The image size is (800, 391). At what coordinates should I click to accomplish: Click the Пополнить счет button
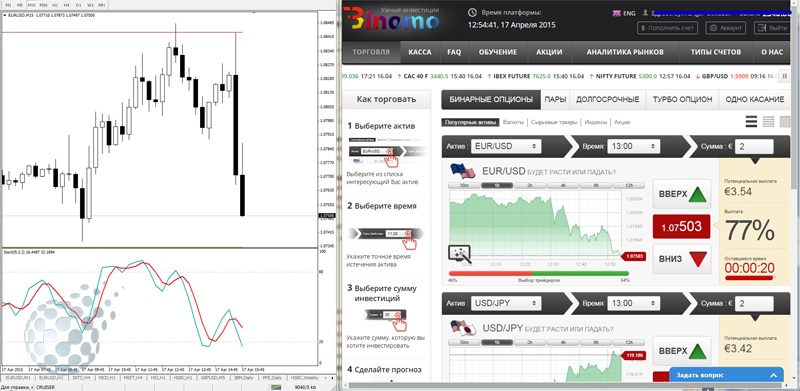coord(667,28)
